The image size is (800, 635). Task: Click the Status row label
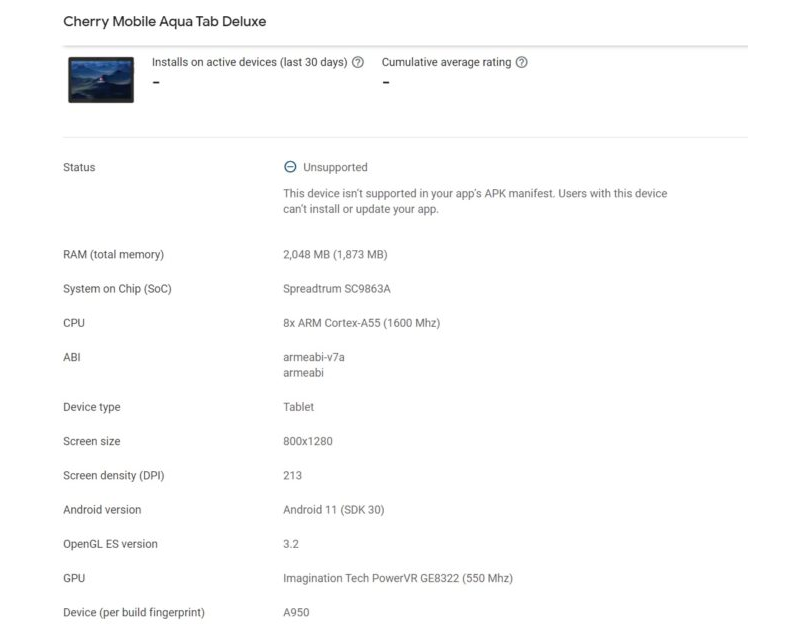pyautogui.click(x=78, y=167)
